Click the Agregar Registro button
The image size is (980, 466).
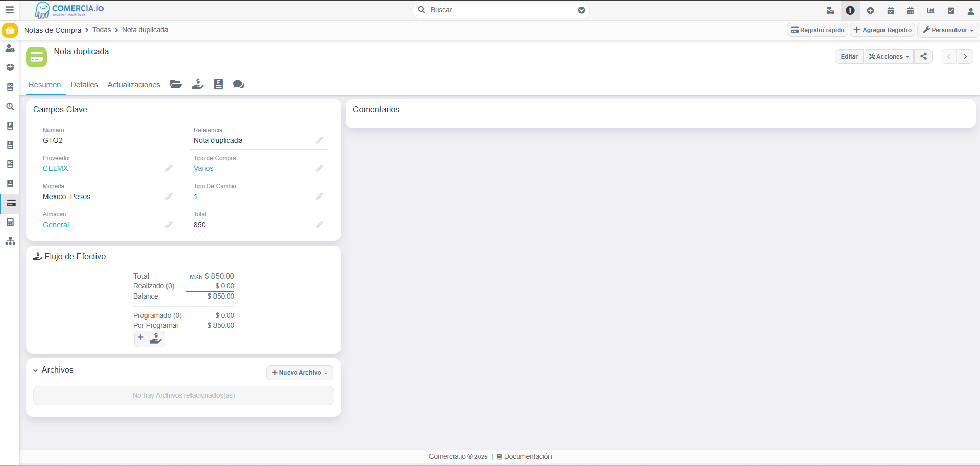[882, 30]
